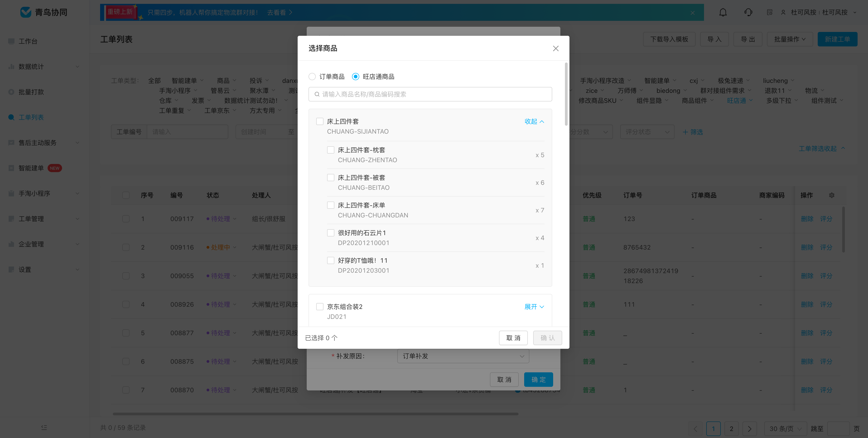
Task: Select the 手淘小程序改造 work order type
Action: click(602, 81)
